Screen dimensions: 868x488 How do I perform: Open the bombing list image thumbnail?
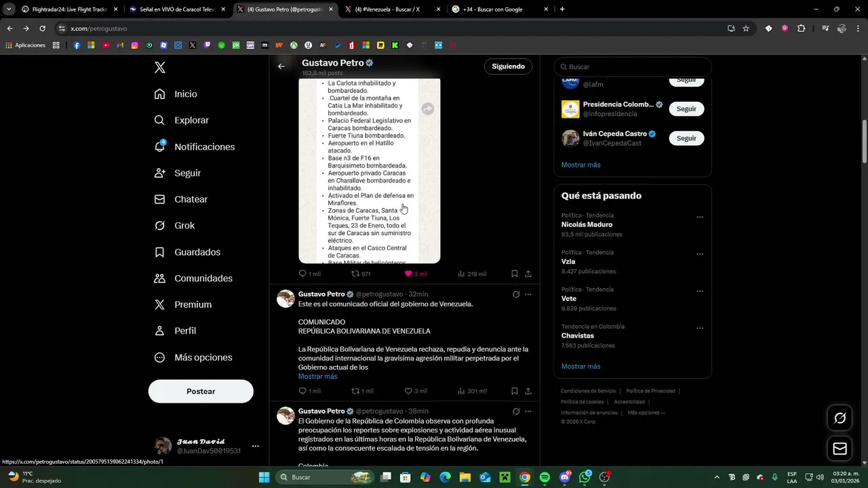click(370, 171)
